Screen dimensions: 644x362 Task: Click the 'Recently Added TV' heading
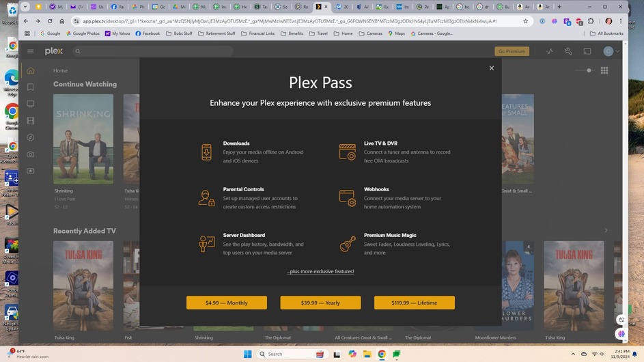85,231
